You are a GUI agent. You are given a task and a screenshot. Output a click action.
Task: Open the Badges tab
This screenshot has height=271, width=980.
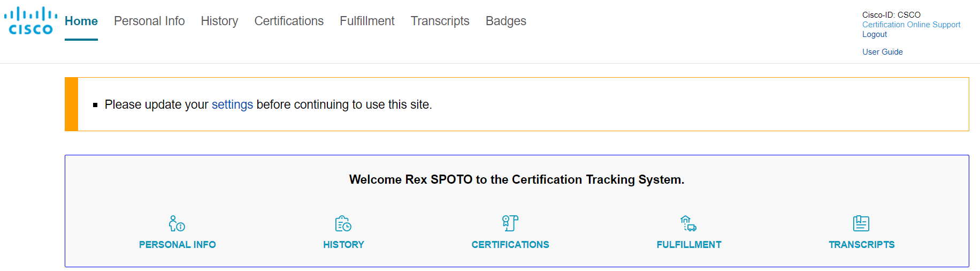506,21
